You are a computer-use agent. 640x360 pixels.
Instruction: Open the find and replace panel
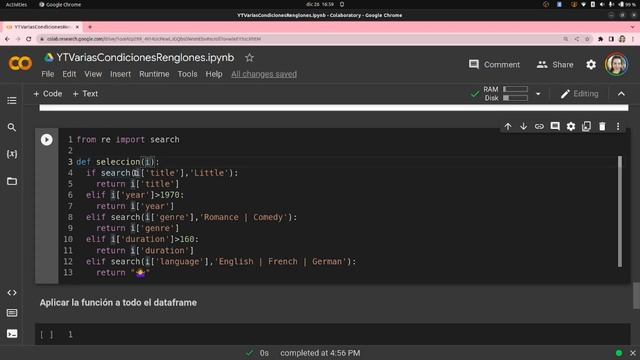point(12,127)
